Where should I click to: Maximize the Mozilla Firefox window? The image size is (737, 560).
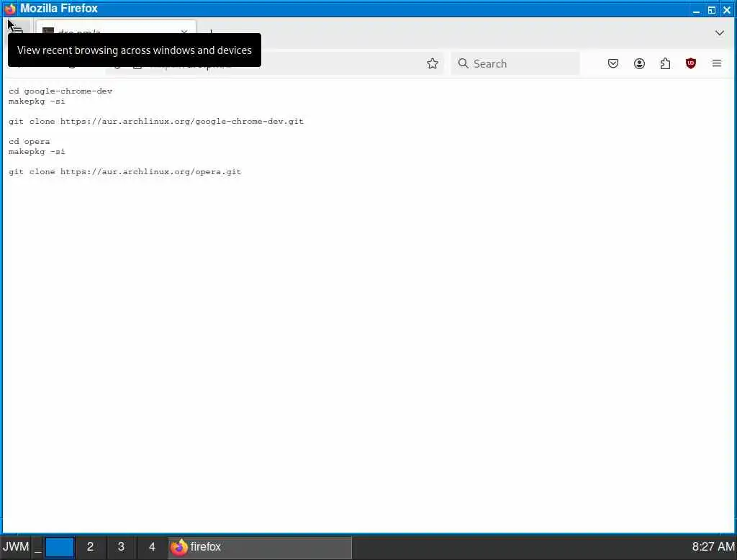[x=712, y=10]
